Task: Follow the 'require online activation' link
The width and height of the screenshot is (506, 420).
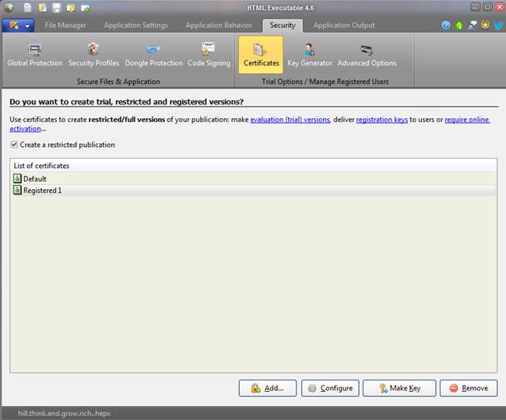Action: (467, 120)
